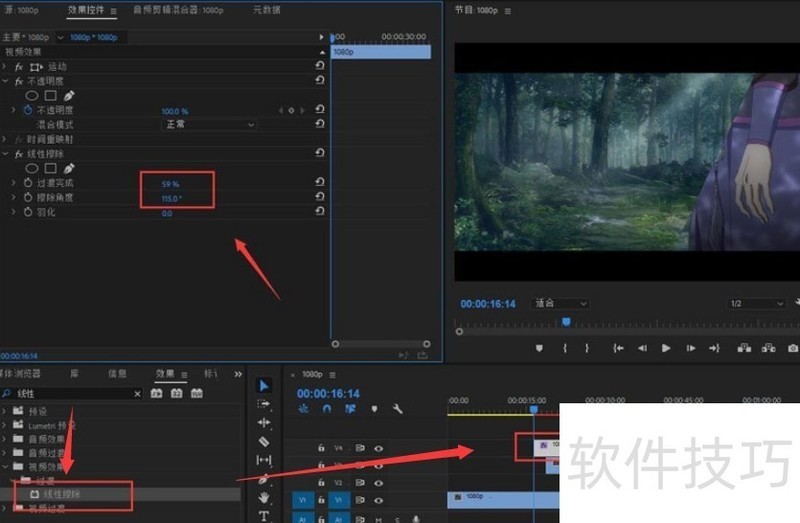The image size is (800, 523).
Task: Select the Hand tool
Action: coord(264,497)
